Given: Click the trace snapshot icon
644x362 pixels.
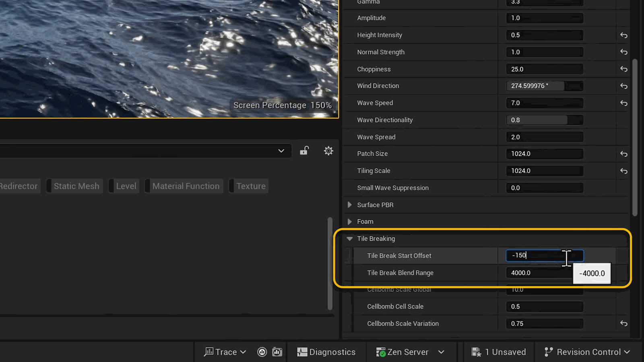Looking at the screenshot, I should pos(277,352).
